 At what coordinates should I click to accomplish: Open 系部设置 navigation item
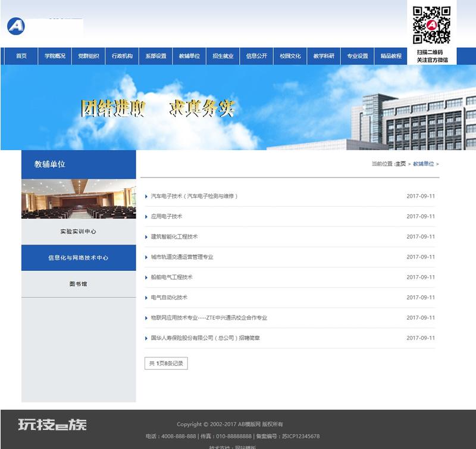tap(156, 56)
